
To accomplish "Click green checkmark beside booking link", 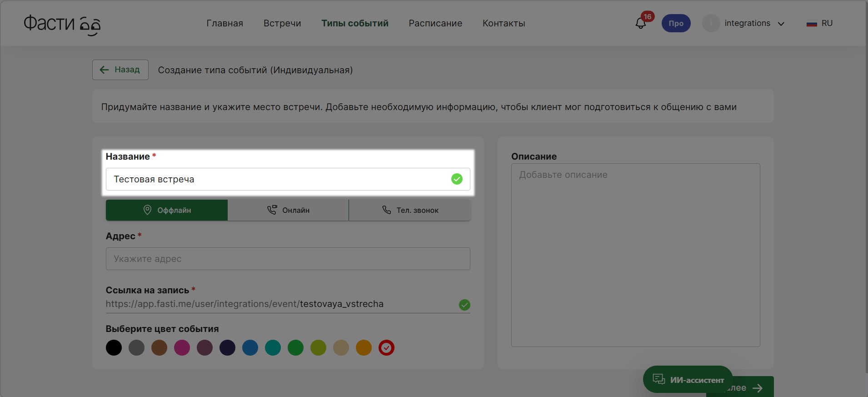I will 464,305.
